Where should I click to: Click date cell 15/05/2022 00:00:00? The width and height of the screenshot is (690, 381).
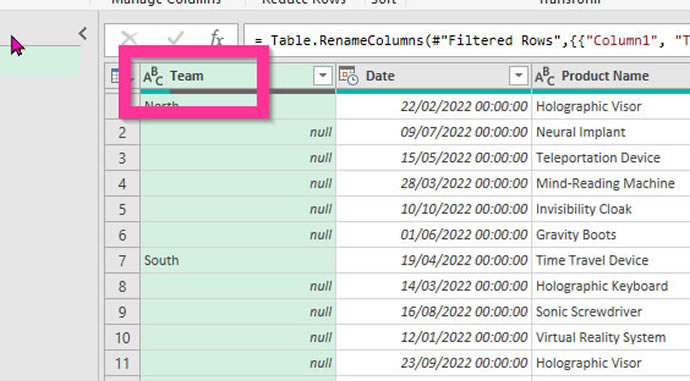click(x=433, y=158)
